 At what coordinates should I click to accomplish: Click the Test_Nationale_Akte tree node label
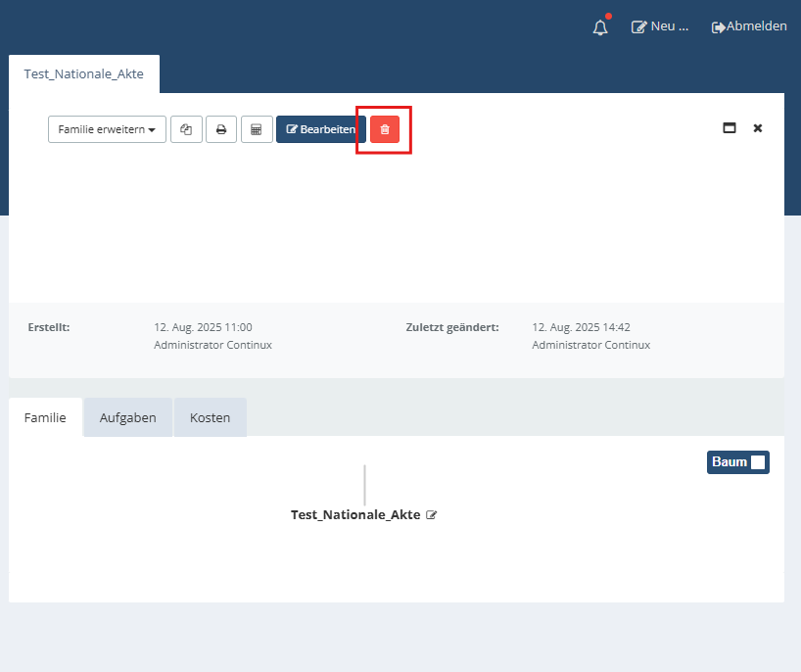point(355,514)
